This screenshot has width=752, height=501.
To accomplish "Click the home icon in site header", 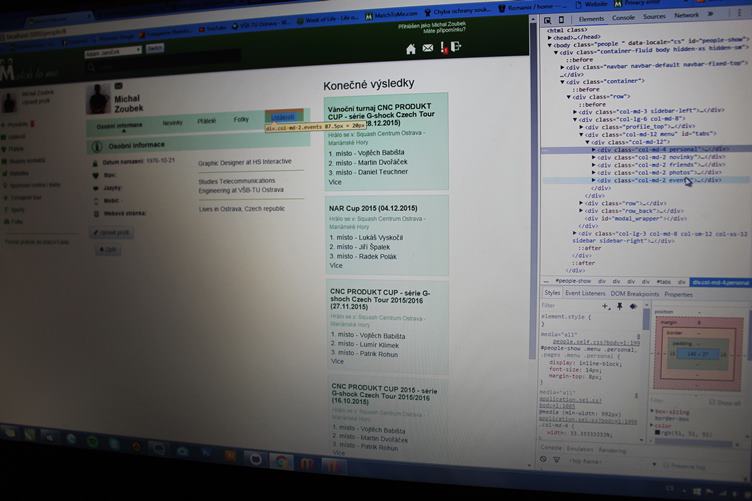I will click(x=410, y=48).
